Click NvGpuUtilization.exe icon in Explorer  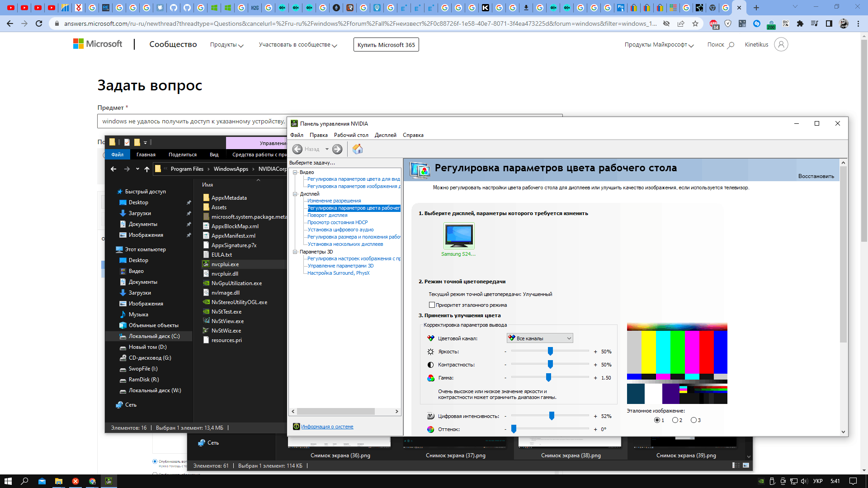(x=206, y=283)
